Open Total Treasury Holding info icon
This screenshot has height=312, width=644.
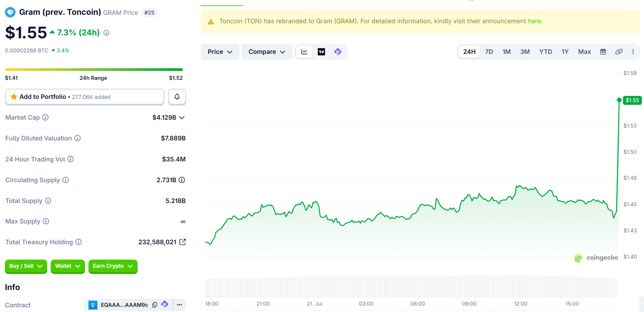pyautogui.click(x=78, y=242)
